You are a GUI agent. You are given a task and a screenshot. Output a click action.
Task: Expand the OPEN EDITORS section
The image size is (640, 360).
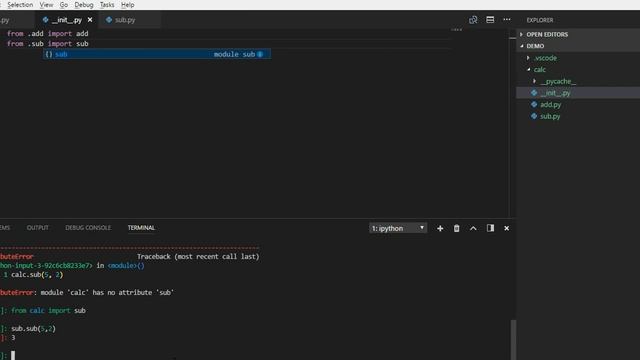click(x=578, y=34)
